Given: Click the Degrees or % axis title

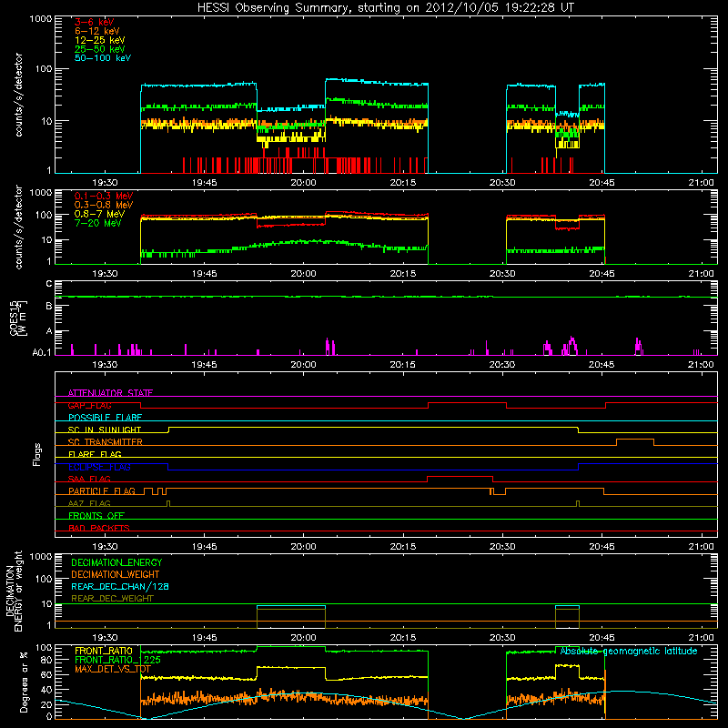Looking at the screenshot, I should click(24, 682).
